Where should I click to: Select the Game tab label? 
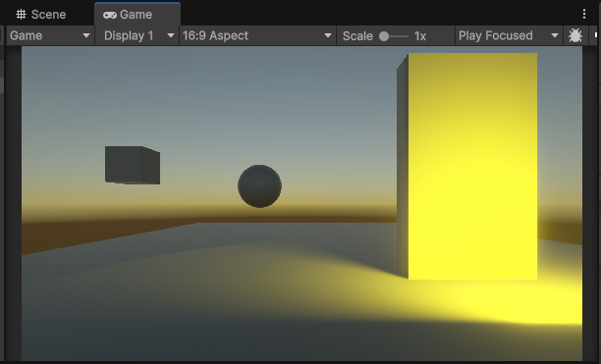point(137,15)
